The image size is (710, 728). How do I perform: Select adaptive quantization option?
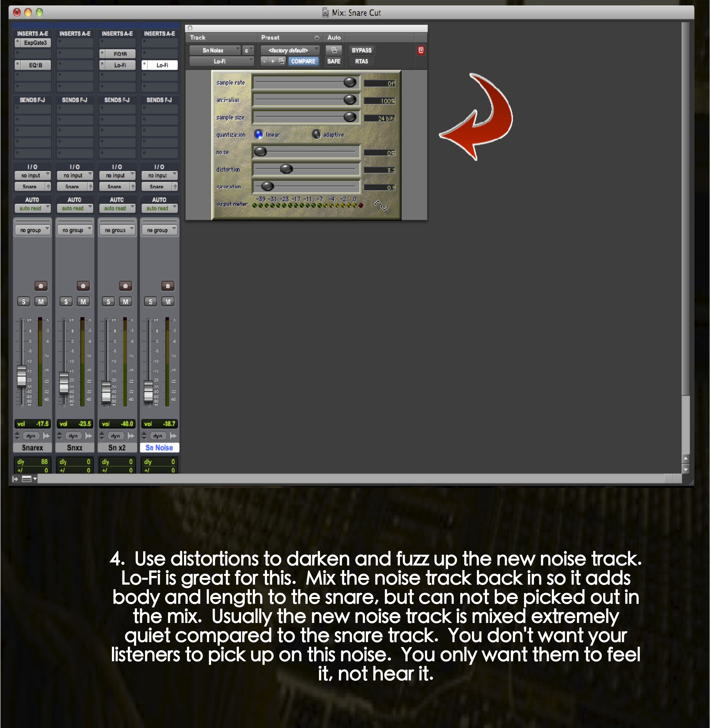point(316,134)
